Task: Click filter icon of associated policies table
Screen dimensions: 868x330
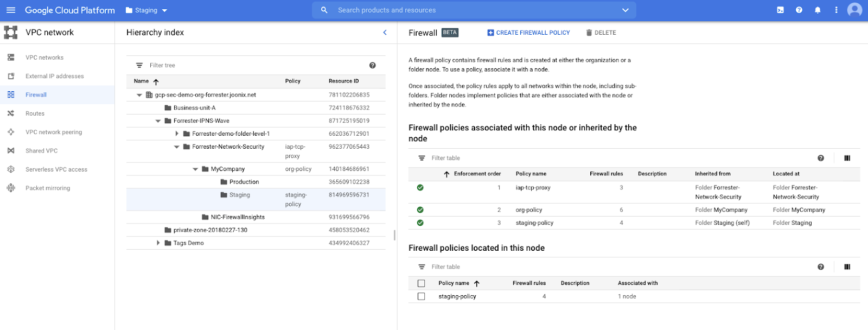Action: (422, 158)
